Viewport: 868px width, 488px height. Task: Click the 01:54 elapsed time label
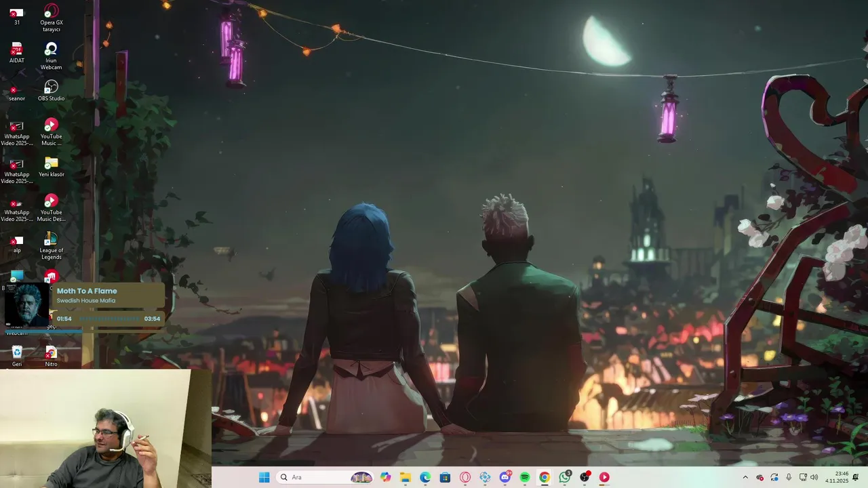(x=64, y=319)
